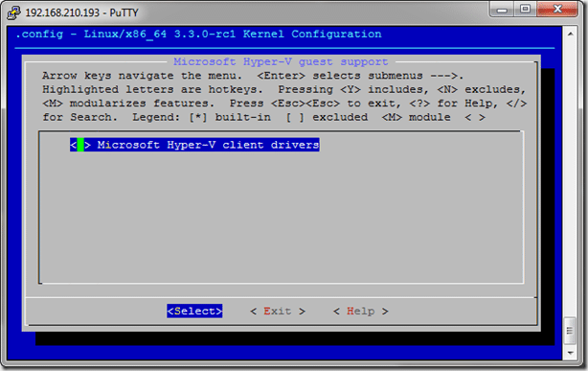
Task: Grab the vertical scrollbar thumb
Action: [571, 331]
